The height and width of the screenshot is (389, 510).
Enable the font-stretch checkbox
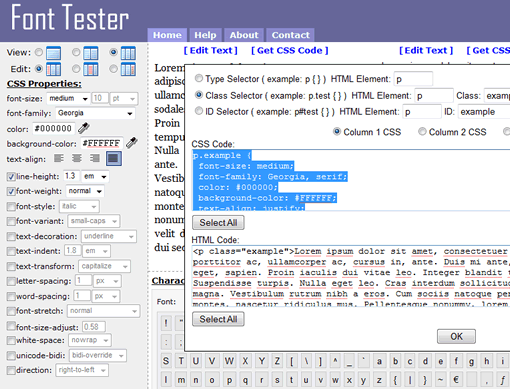coord(11,311)
